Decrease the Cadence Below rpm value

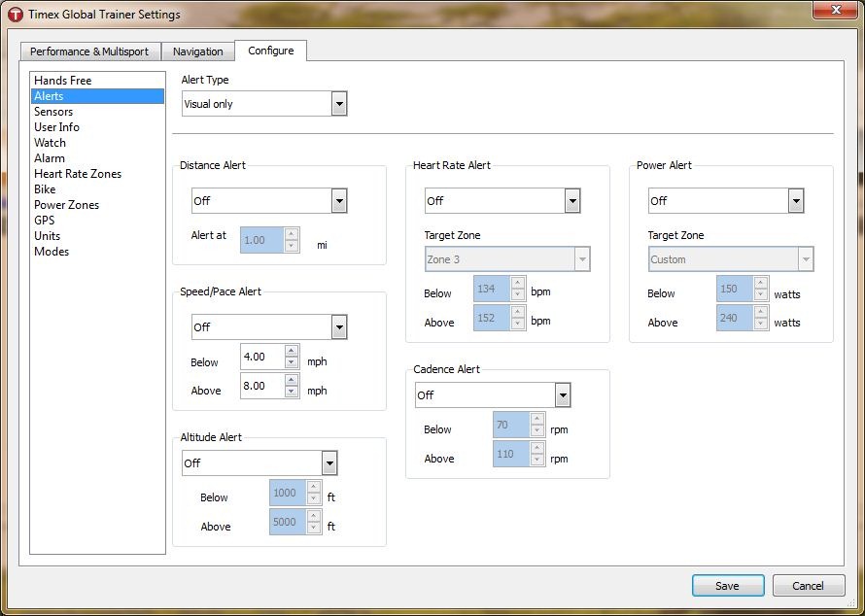[537, 431]
